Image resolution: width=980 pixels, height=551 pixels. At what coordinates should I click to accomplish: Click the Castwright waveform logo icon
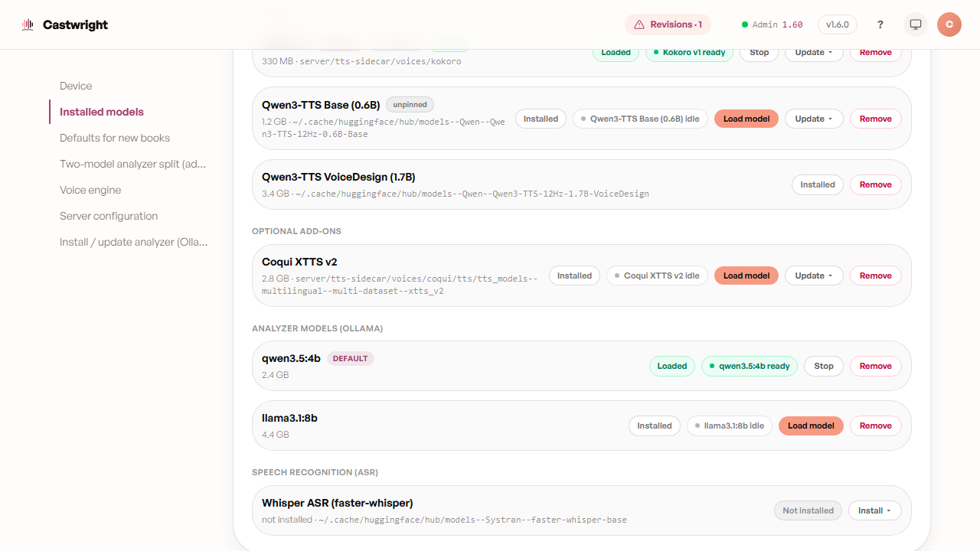point(28,24)
